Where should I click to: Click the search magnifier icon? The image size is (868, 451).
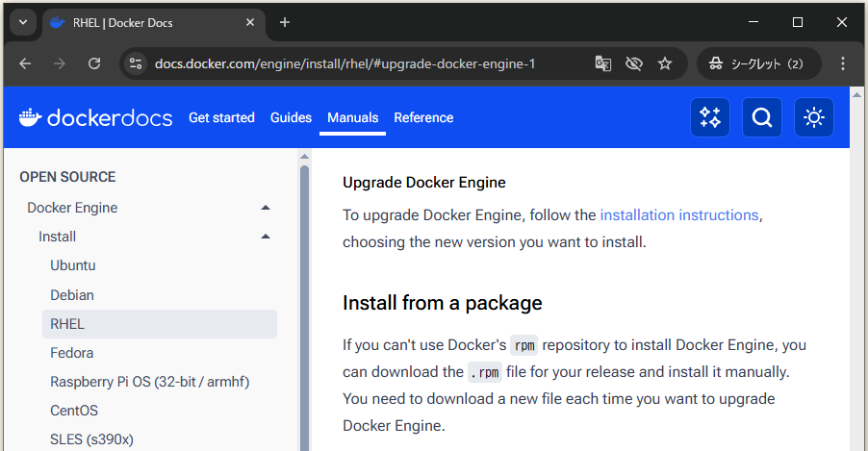pos(762,118)
